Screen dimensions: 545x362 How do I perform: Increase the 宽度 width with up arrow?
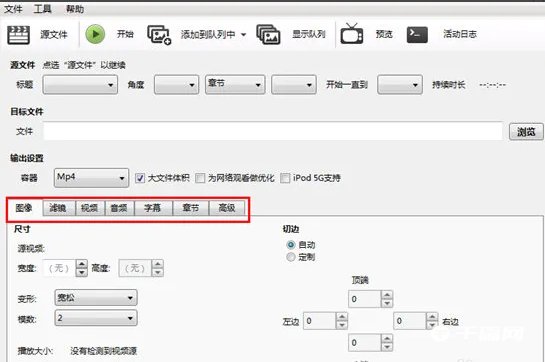point(81,264)
